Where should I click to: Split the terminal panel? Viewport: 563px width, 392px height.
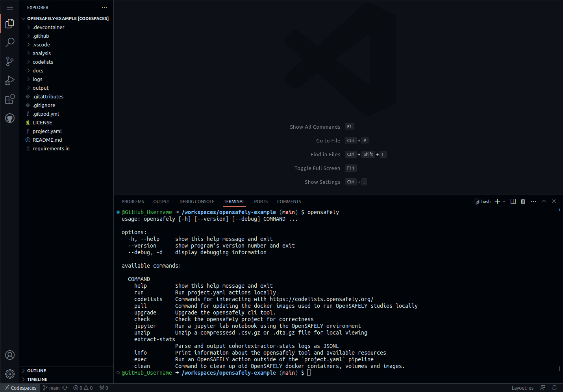tap(513, 202)
